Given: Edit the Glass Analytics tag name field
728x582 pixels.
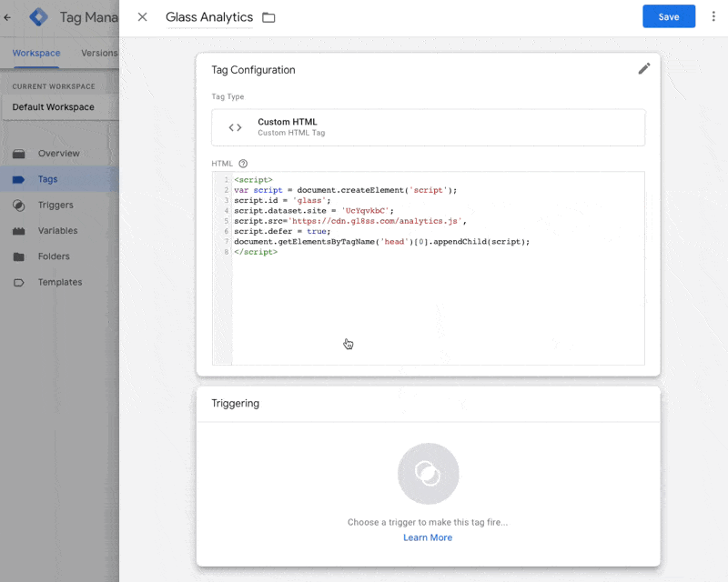Looking at the screenshot, I should [208, 17].
